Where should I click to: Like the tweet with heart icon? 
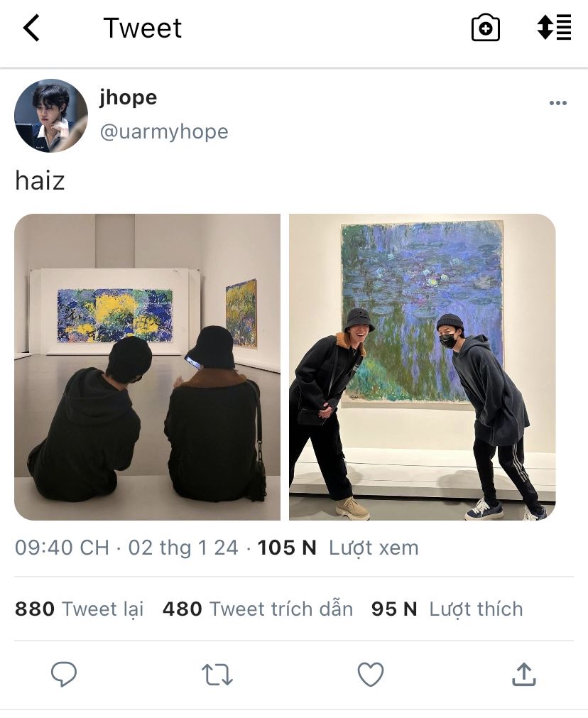[371, 675]
